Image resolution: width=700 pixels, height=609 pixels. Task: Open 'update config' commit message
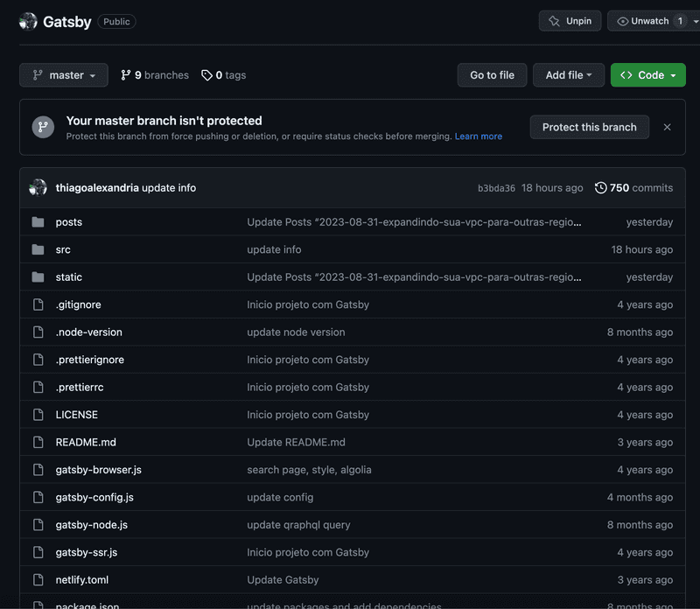pyautogui.click(x=280, y=497)
